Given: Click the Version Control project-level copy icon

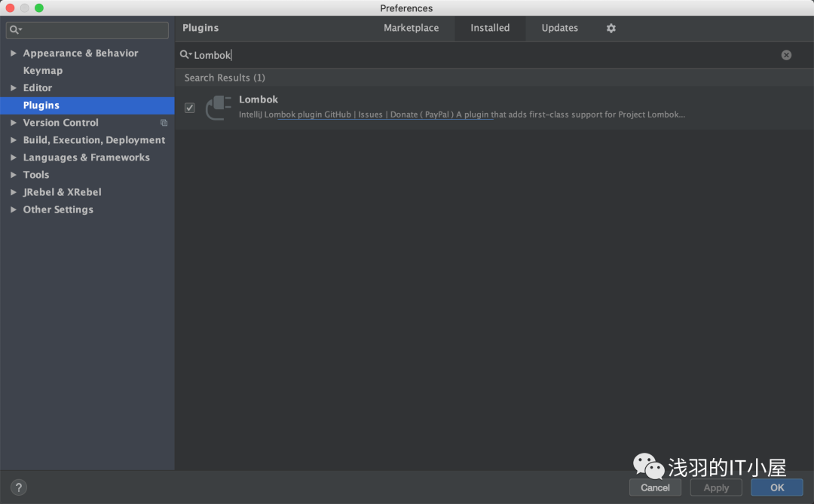Looking at the screenshot, I should pos(164,123).
